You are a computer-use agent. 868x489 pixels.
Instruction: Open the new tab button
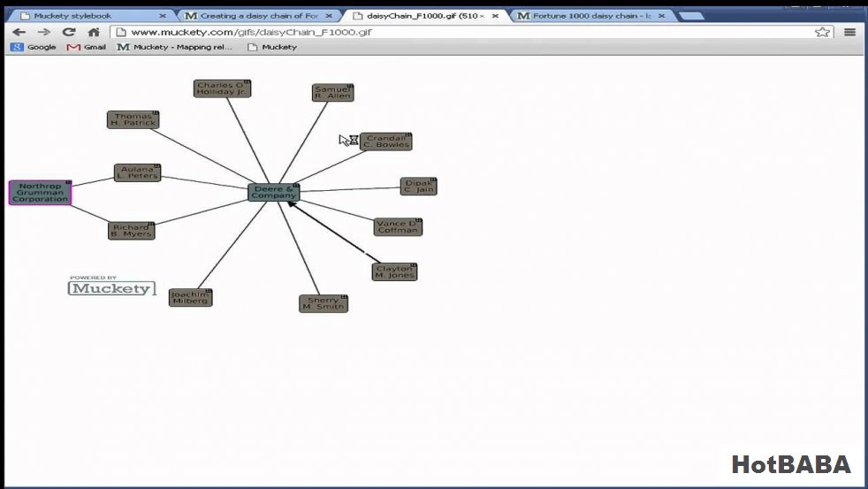pyautogui.click(x=691, y=16)
